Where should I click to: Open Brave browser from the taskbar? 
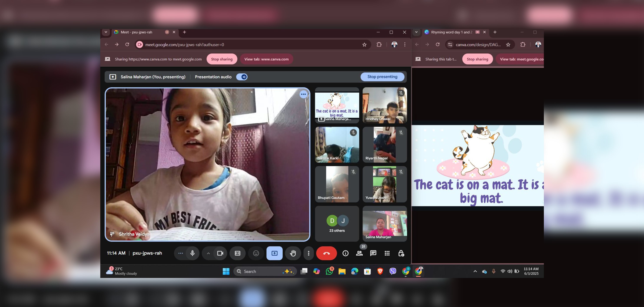click(380, 271)
